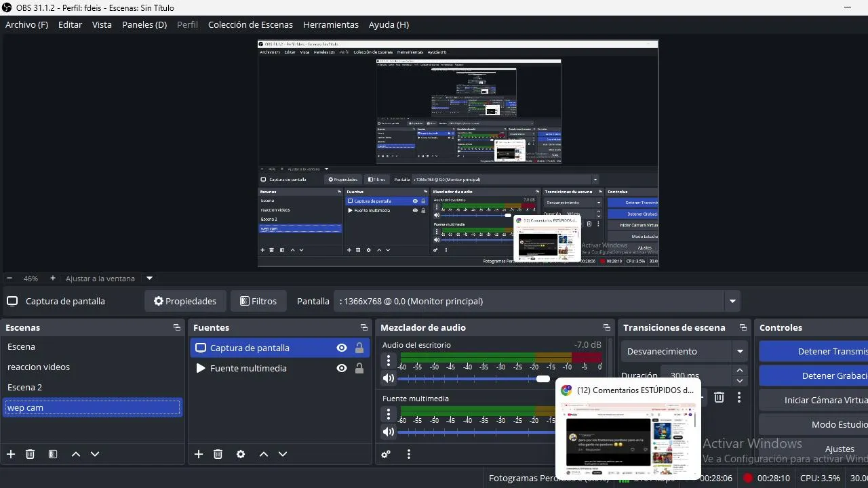Viewport: 868px width, 488px height.
Task: Click the play icon of Fuente multimedia source
Action: [201, 368]
